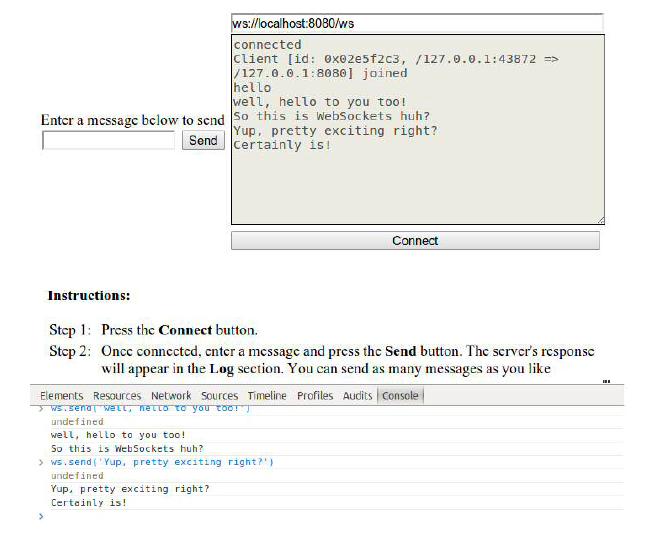Image resolution: width=652 pixels, height=544 pixels.
Task: Focus the message input box beside Send
Action: (x=108, y=141)
